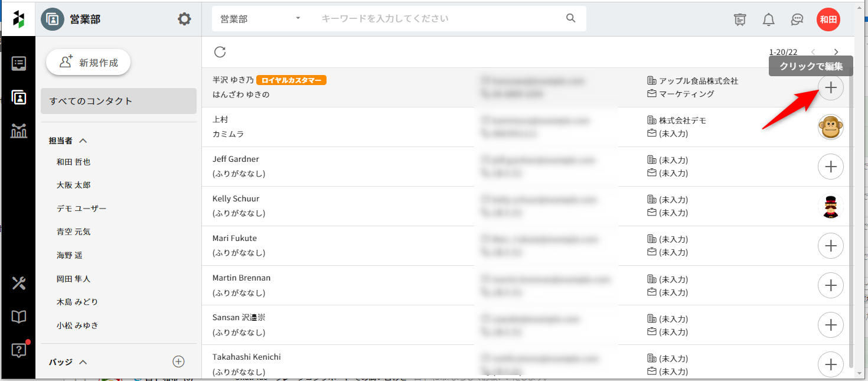This screenshot has width=868, height=381.
Task: Click the monkey avatar for 上村
Action: (x=830, y=127)
